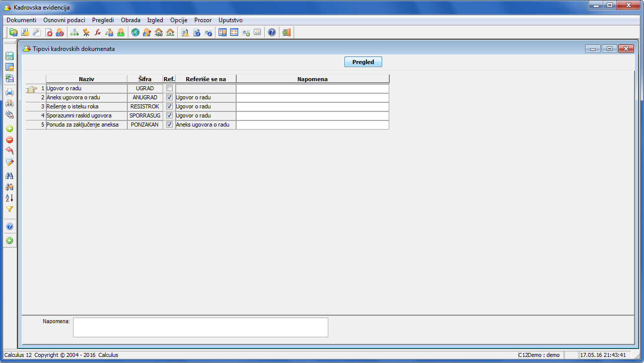Image resolution: width=644 pixels, height=363 pixels.
Task: Click into the bottom Napomena text field
Action: coord(200,327)
